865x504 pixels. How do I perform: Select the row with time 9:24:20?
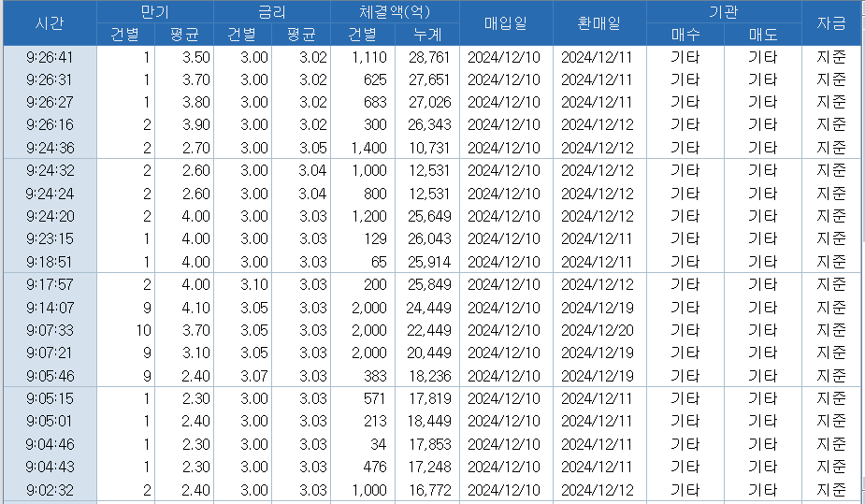432,216
